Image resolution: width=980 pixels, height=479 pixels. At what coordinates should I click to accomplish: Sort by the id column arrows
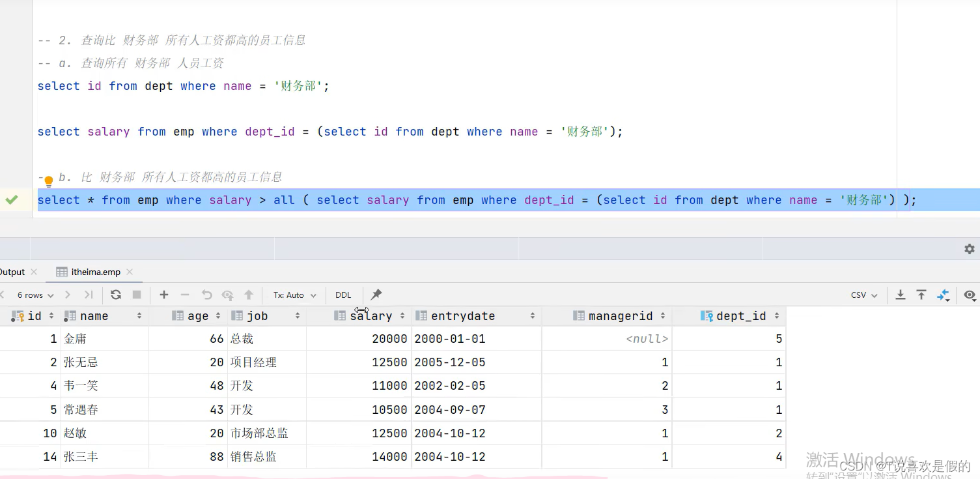(x=51, y=315)
